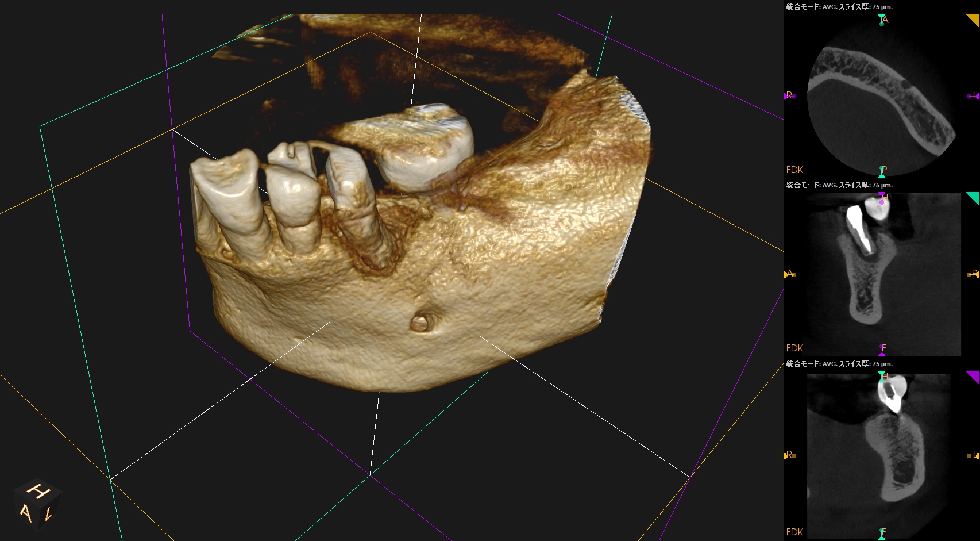980x541 pixels.
Task: Click the green corner triangle in sagittal view
Action: pos(974,198)
